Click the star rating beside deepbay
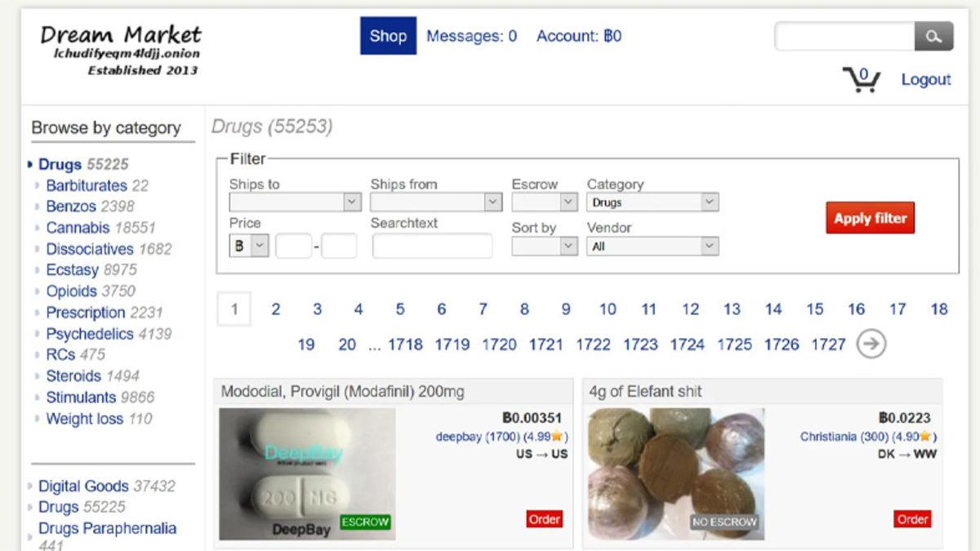This screenshot has width=980, height=551. [556, 436]
